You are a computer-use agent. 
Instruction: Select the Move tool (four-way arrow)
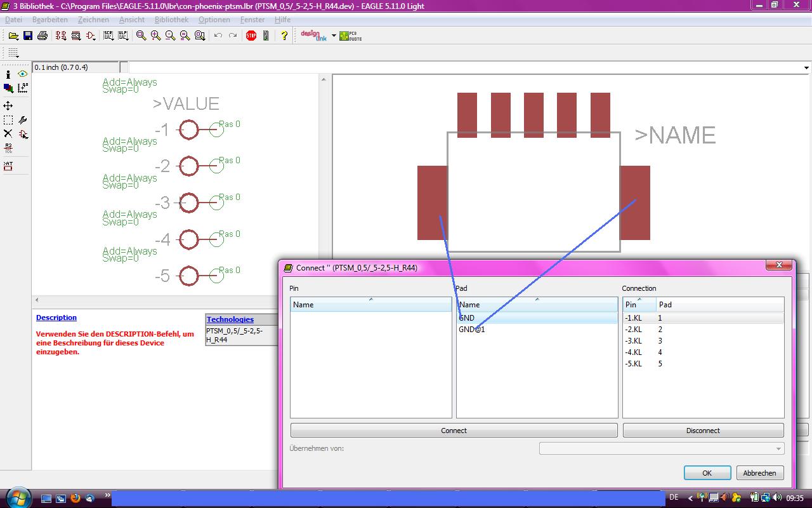(8, 105)
